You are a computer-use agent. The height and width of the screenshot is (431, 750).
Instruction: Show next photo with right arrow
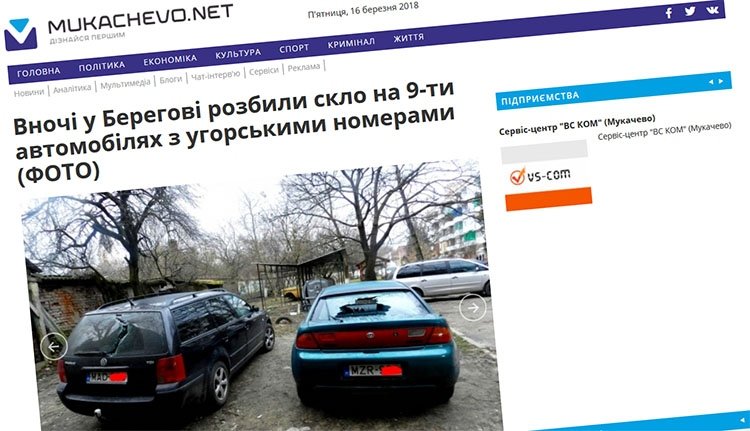(472, 308)
